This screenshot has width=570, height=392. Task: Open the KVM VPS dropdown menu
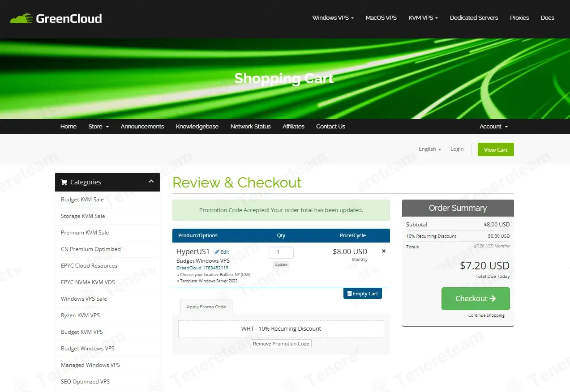point(423,18)
